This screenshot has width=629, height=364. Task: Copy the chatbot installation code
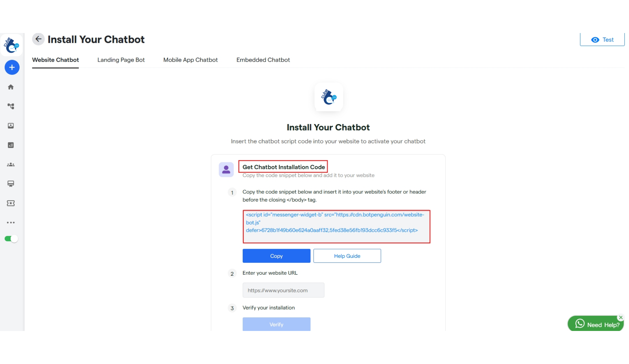click(x=276, y=255)
